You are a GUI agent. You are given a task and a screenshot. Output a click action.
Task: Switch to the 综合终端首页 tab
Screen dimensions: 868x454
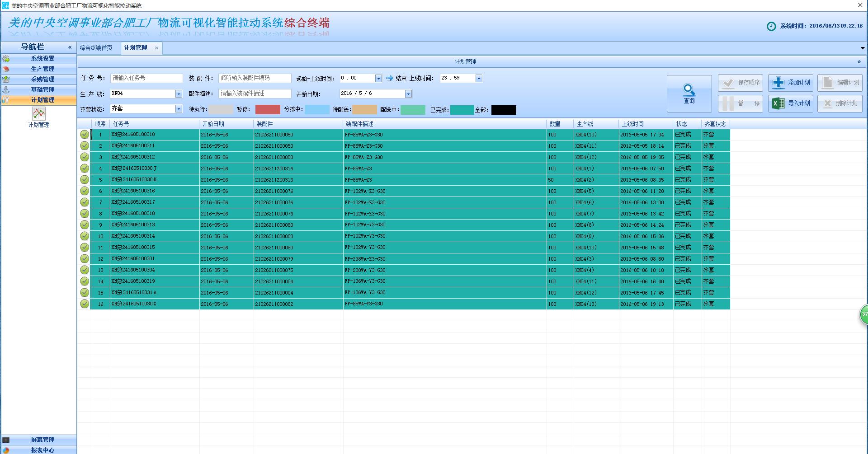point(96,48)
